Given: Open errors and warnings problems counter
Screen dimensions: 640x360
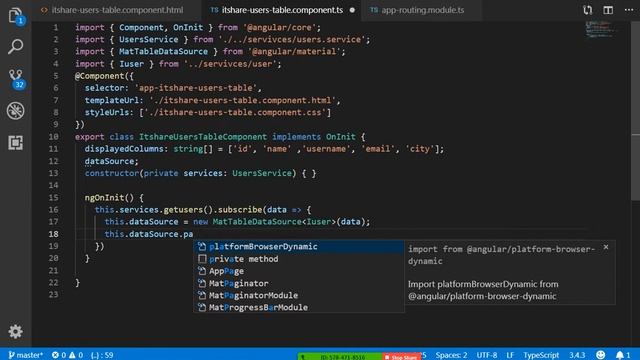Looking at the screenshot, I should click(x=67, y=355).
